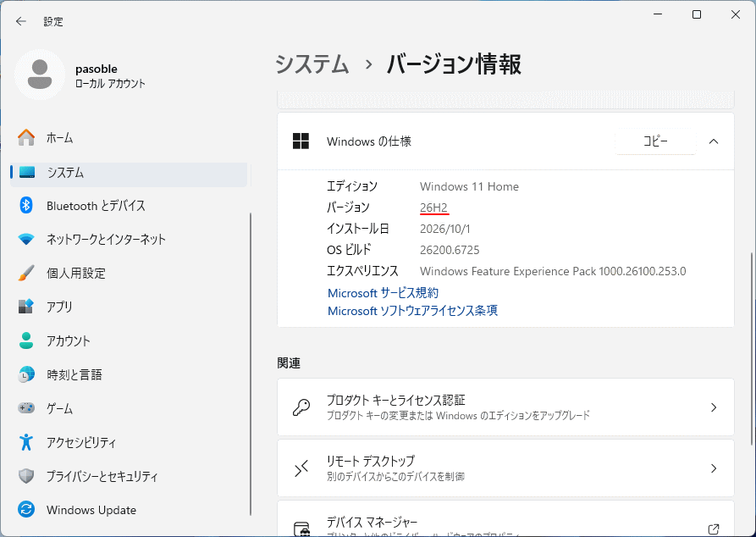Open Microsoft ソフトウェアライセンス条項 link
Viewport: 756px width, 537px height.
pyautogui.click(x=412, y=310)
